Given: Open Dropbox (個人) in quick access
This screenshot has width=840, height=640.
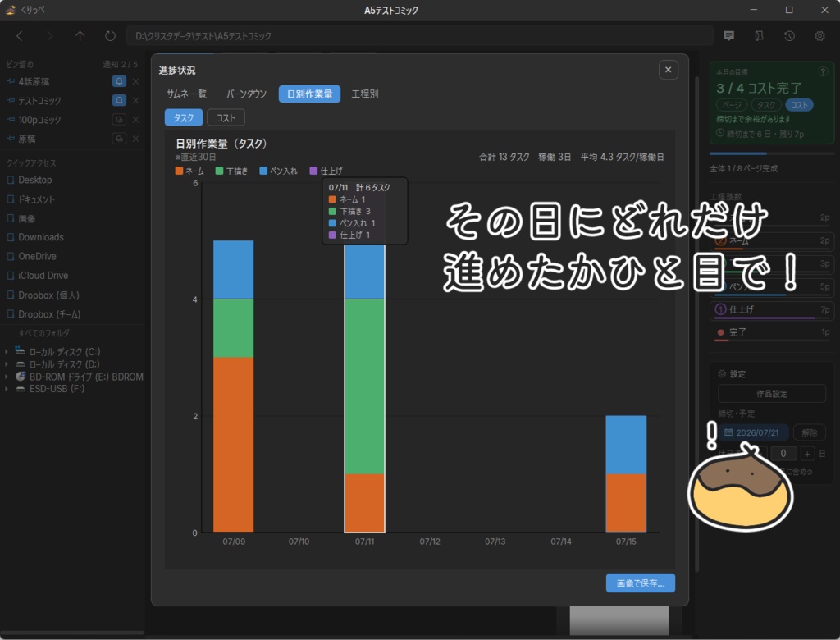Looking at the screenshot, I should 48,295.
